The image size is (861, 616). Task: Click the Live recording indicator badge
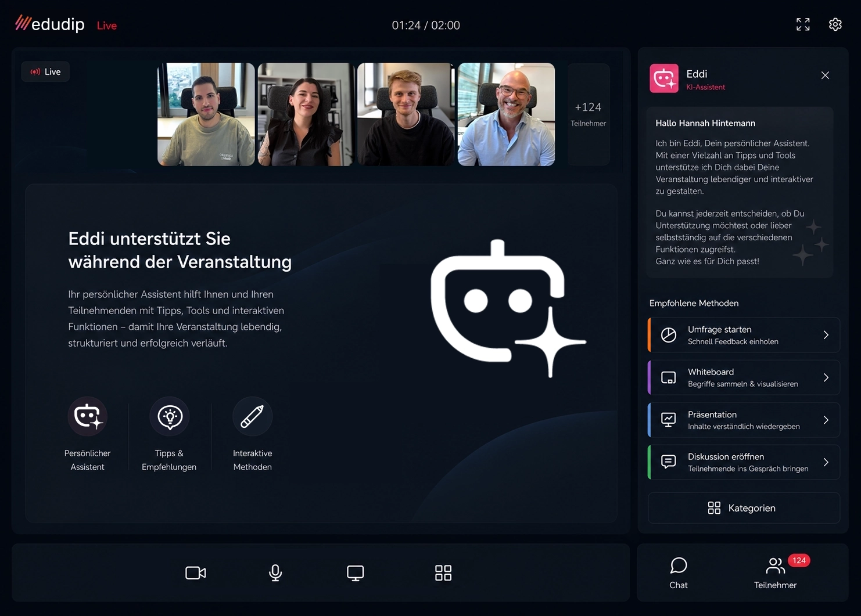click(x=45, y=71)
